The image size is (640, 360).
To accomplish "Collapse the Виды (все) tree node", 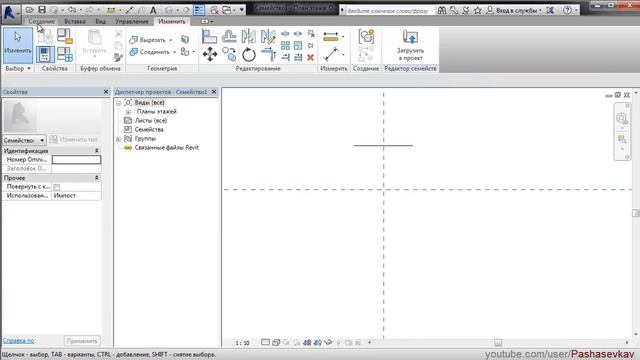I will coord(118,103).
